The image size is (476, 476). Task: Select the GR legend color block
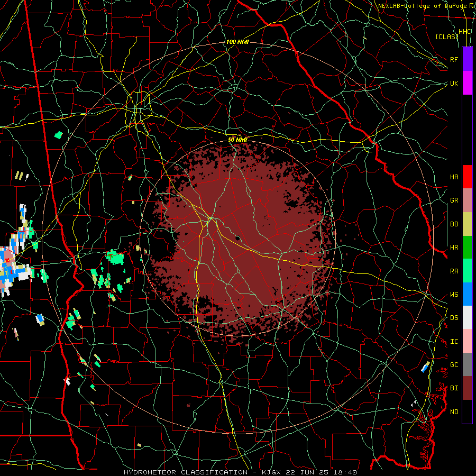(467, 200)
